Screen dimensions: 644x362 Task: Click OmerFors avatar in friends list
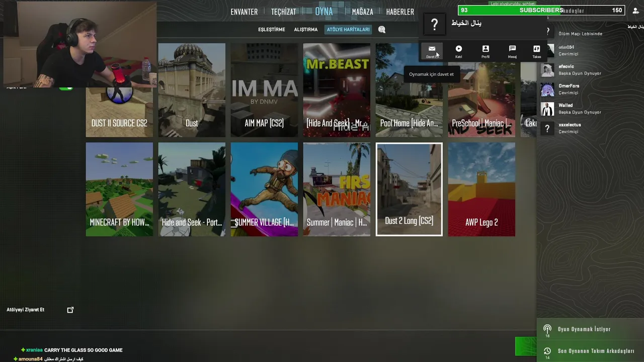click(x=547, y=89)
